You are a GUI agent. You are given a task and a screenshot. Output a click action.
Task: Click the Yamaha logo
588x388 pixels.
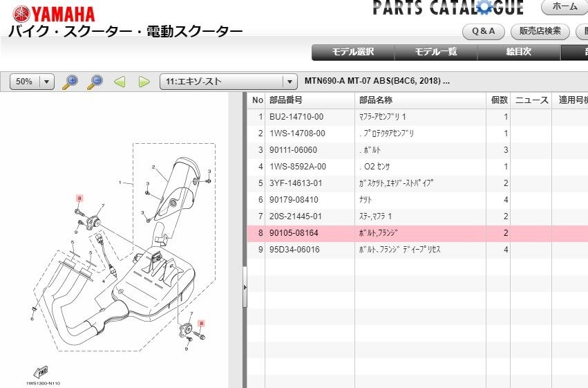pyautogui.click(x=54, y=15)
